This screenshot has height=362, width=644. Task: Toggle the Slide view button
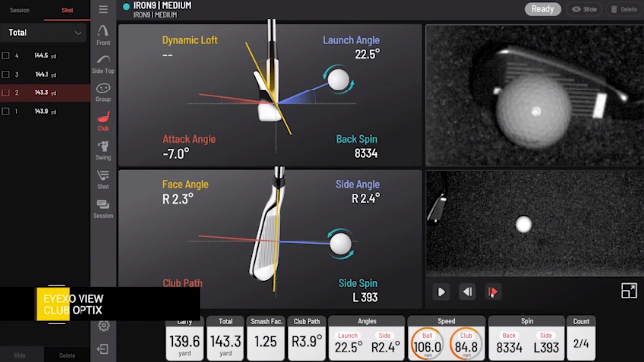tap(584, 9)
